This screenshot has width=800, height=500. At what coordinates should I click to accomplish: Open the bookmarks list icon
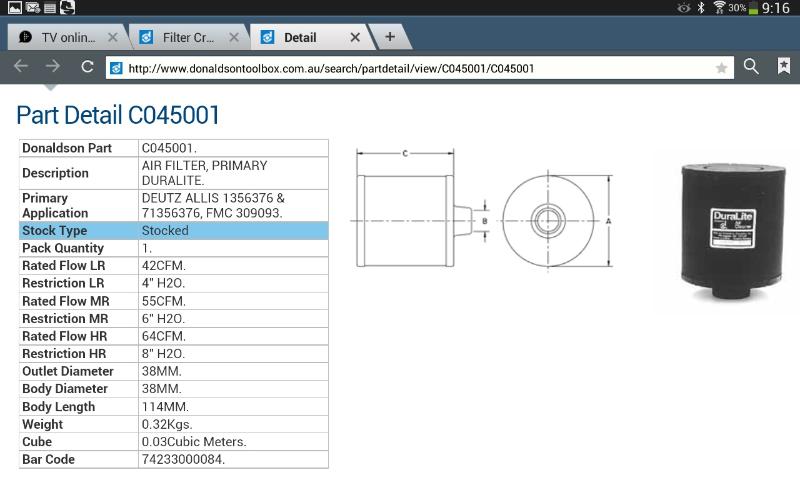[784, 66]
